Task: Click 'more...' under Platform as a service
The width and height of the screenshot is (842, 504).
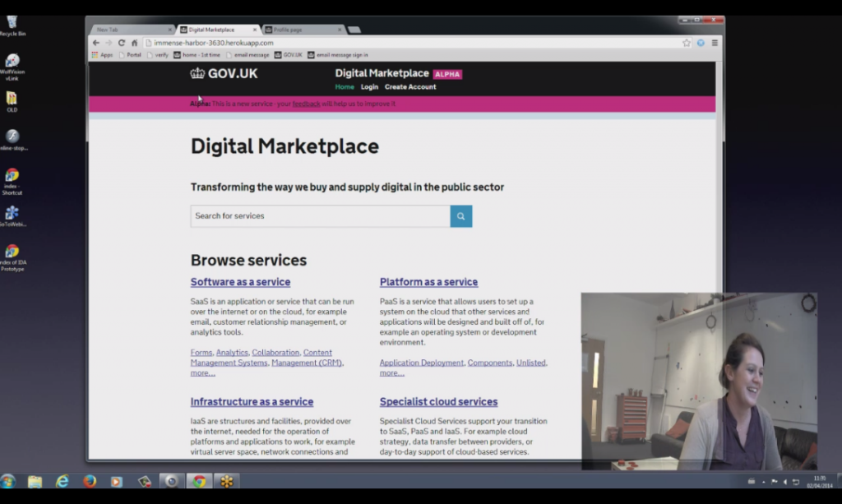Action: click(392, 373)
